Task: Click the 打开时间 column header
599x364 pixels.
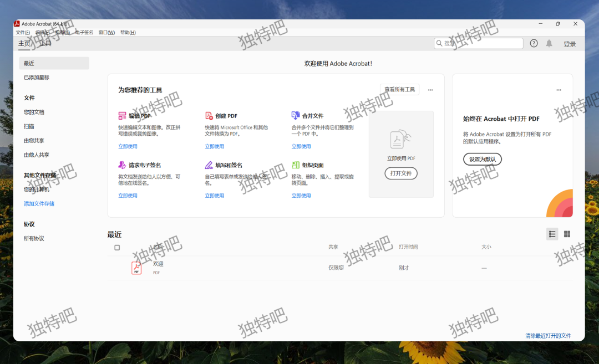Action: pos(408,247)
